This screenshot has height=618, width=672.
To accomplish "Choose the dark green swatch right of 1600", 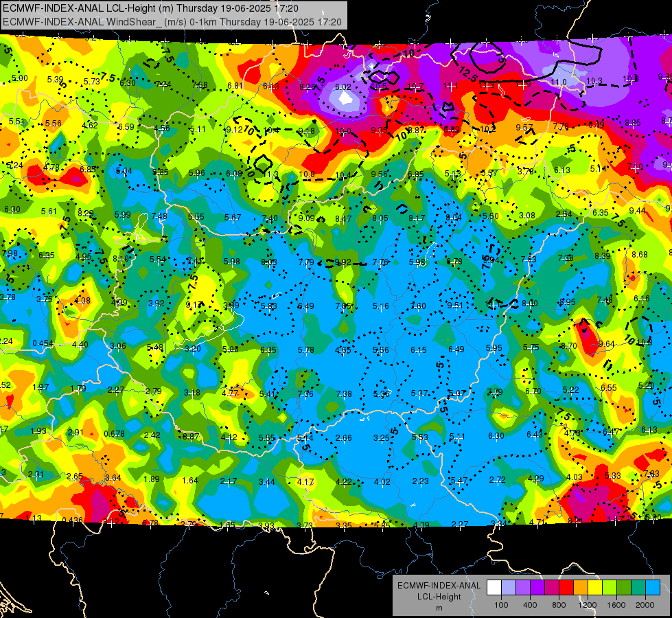I will click(624, 588).
